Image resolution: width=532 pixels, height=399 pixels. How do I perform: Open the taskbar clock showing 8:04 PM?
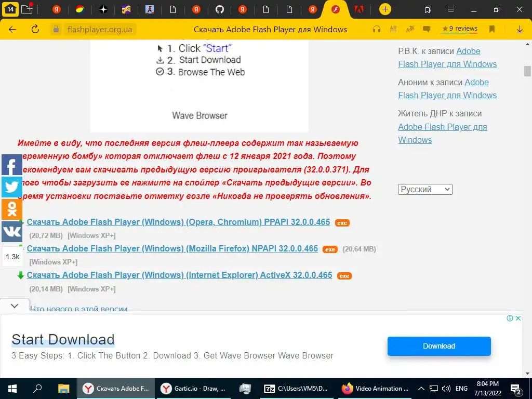pyautogui.click(x=487, y=389)
